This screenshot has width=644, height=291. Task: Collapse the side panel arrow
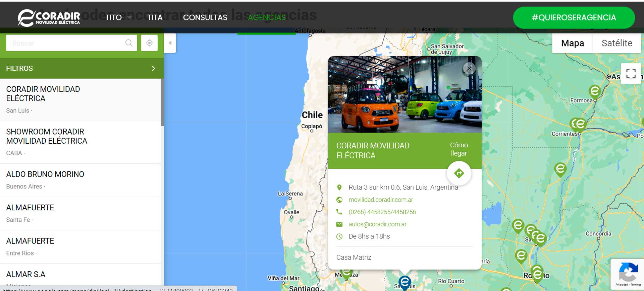[x=170, y=43]
